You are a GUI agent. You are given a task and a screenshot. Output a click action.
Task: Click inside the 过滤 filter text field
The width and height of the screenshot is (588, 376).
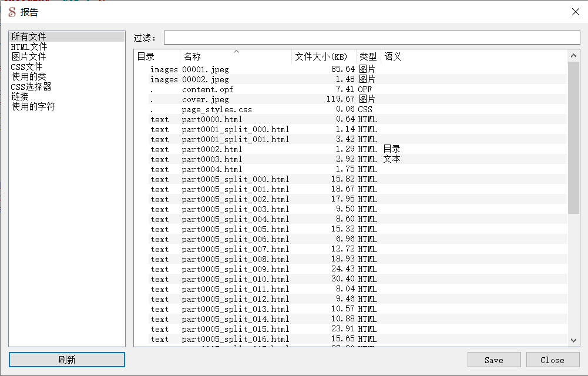point(371,38)
